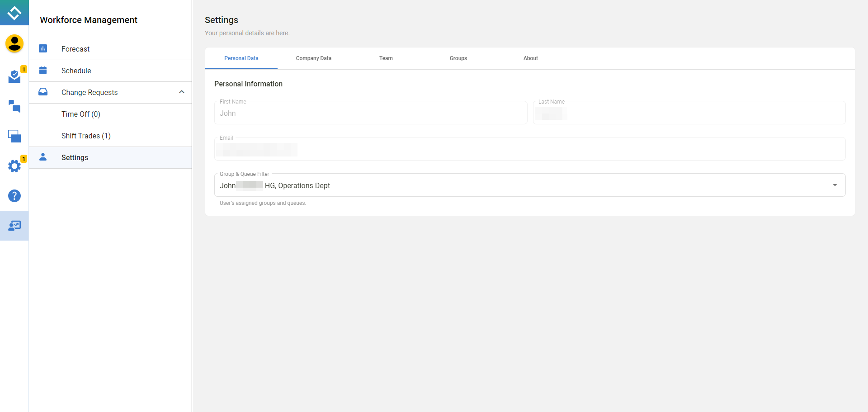Open the help question mark icon

point(14,196)
